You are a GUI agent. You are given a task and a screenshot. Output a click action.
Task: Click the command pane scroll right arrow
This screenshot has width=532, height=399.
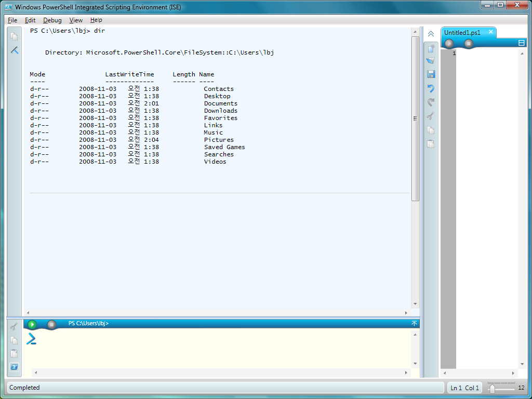pyautogui.click(x=406, y=373)
